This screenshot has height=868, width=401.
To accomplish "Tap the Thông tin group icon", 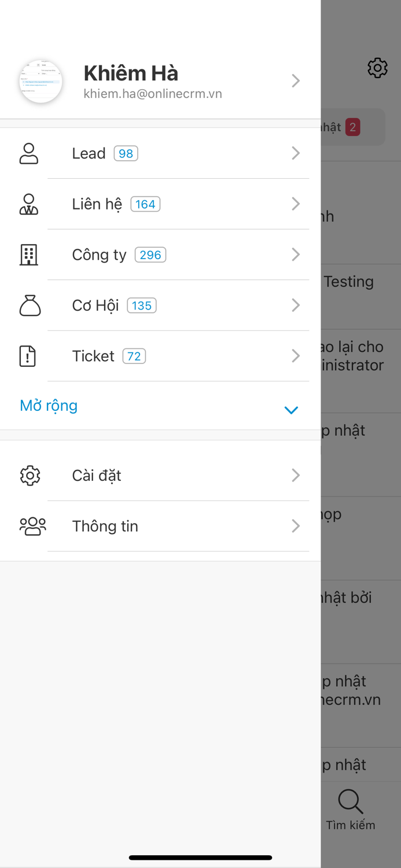I will pos(30,526).
